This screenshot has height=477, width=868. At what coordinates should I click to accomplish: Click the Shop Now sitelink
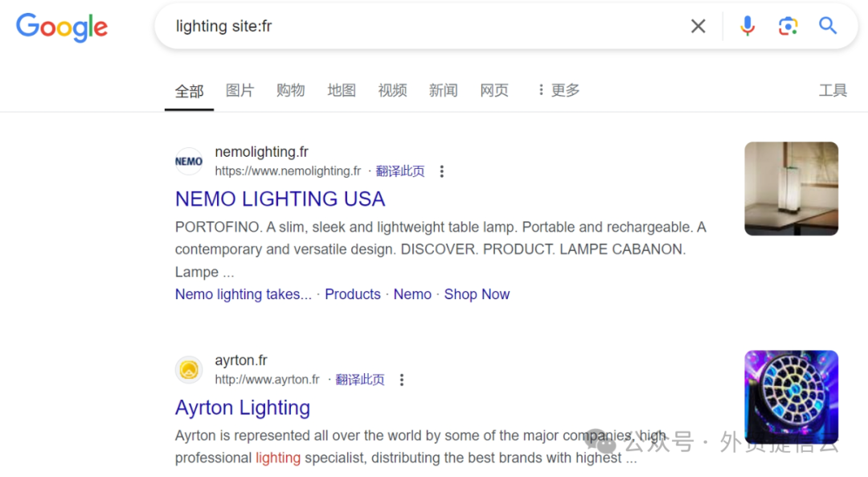click(477, 294)
